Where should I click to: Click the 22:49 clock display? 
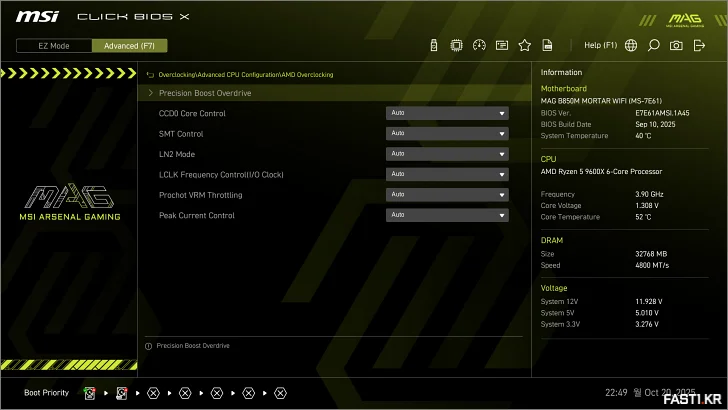(616, 393)
